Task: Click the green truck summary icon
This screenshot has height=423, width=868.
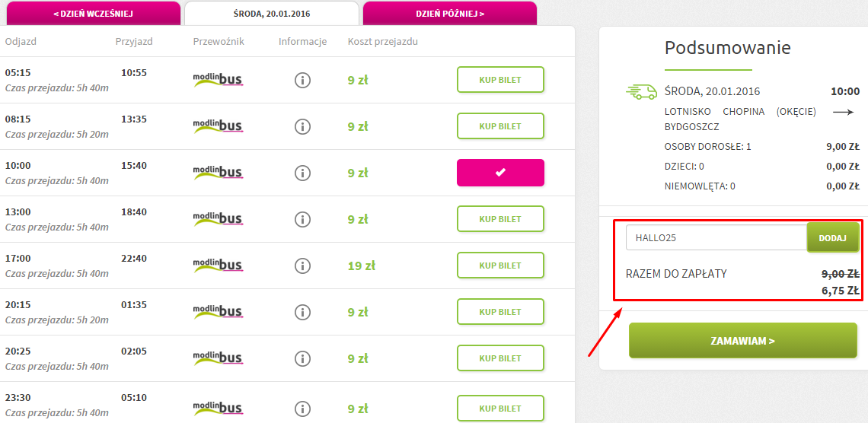Action: point(641,92)
